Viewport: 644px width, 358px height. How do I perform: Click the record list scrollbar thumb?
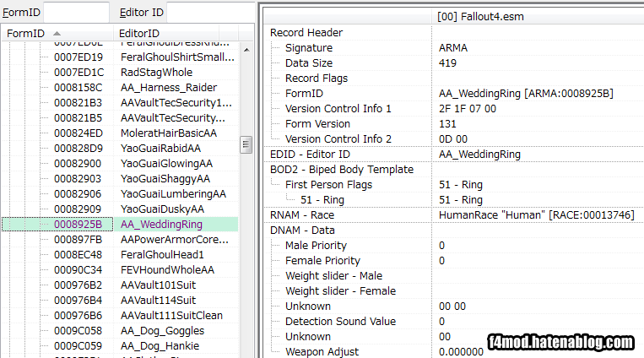tap(246, 144)
